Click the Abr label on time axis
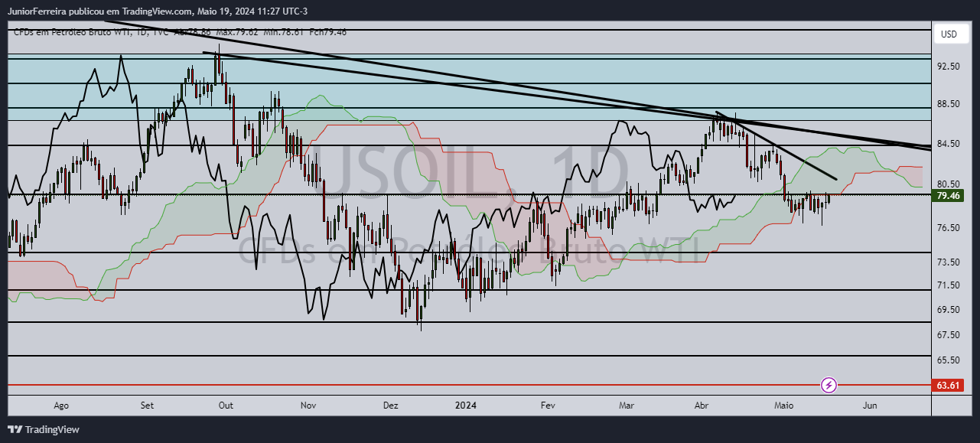This screenshot has height=443, width=980. 702,406
